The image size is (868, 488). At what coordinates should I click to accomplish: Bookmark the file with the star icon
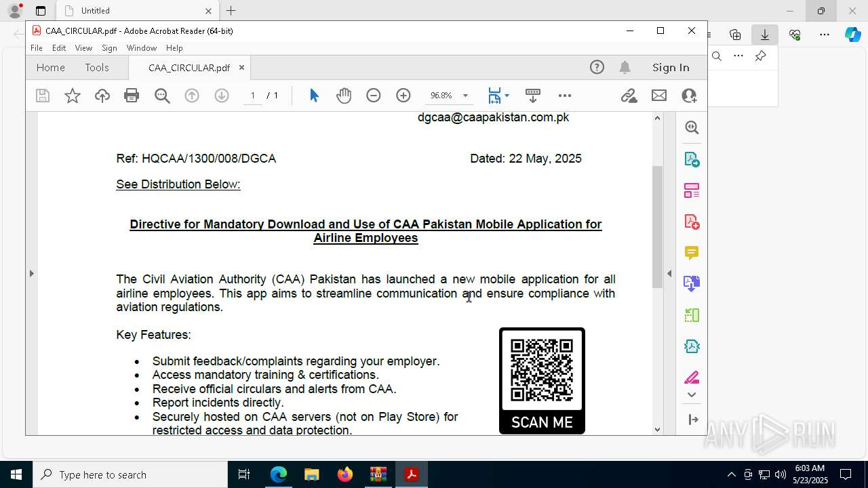tap(73, 96)
